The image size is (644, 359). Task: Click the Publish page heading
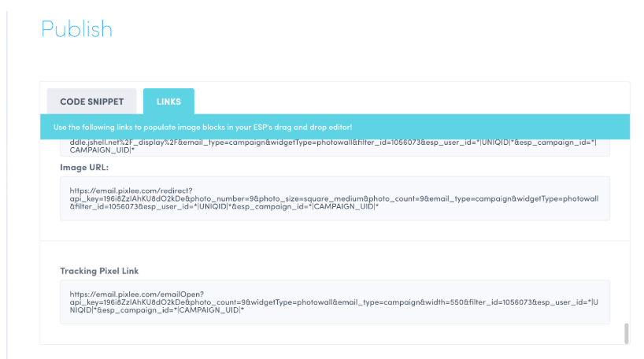[76, 29]
